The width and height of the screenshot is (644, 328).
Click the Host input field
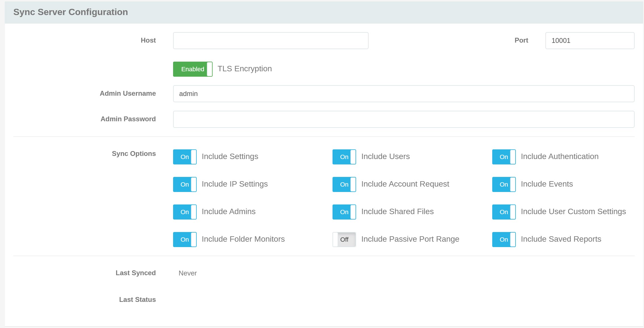coord(271,41)
